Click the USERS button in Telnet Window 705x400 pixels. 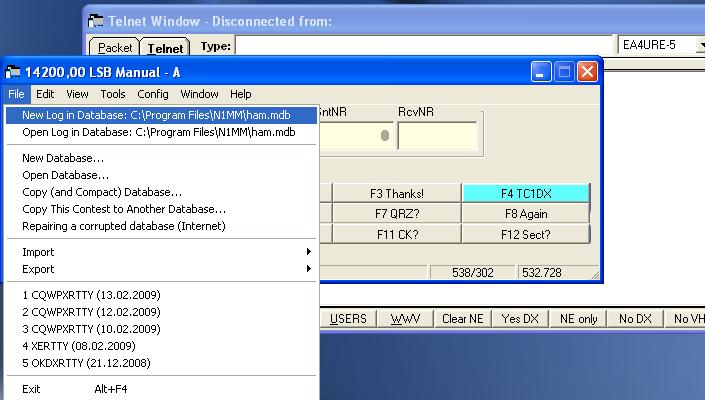coord(348,319)
